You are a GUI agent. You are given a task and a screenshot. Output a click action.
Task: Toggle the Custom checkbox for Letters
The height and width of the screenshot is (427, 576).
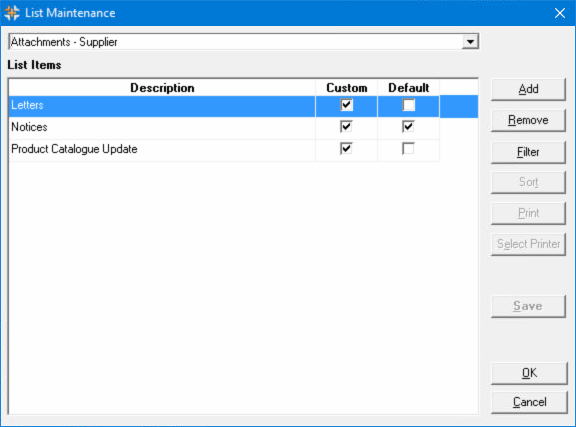tap(346, 105)
